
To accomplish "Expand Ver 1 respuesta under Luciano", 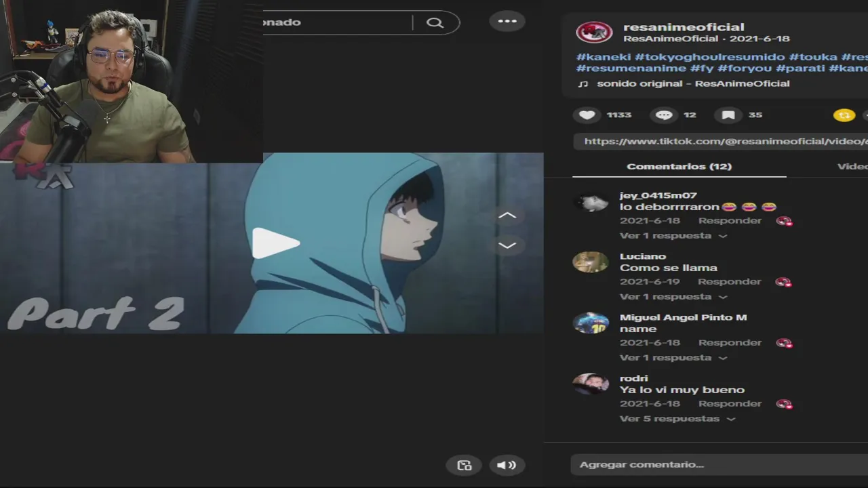I will pos(673,297).
